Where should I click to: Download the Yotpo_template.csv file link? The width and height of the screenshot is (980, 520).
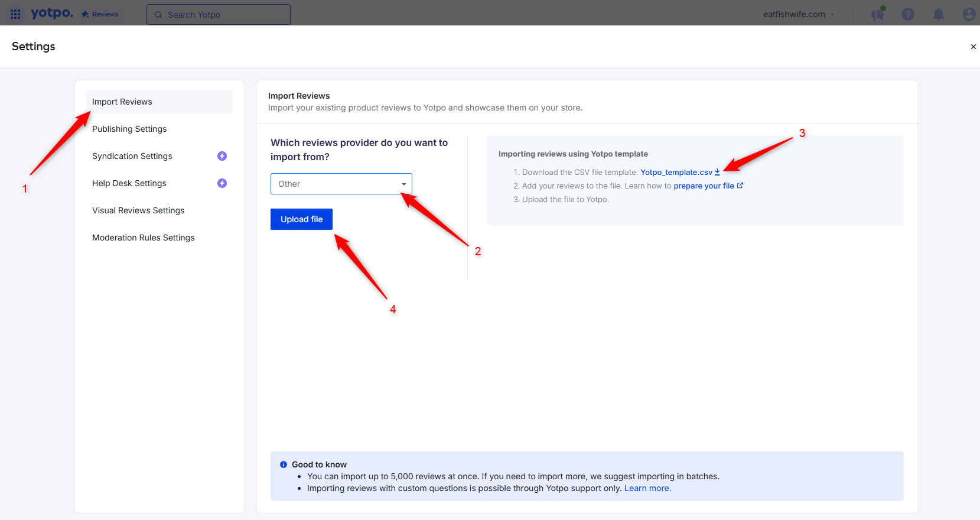coord(680,173)
